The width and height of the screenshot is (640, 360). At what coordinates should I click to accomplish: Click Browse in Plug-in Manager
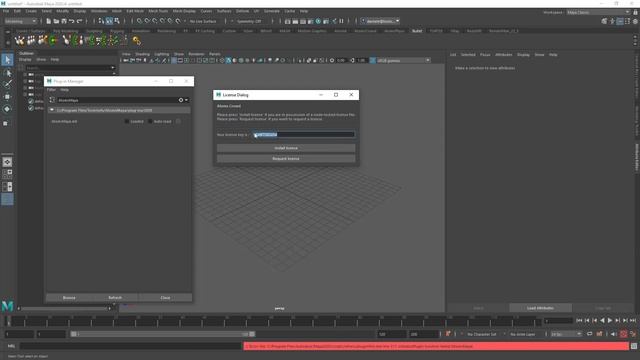point(69,298)
